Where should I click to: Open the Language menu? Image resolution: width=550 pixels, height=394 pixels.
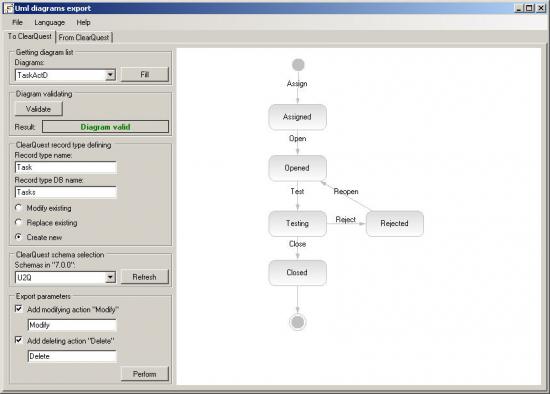[x=49, y=22]
